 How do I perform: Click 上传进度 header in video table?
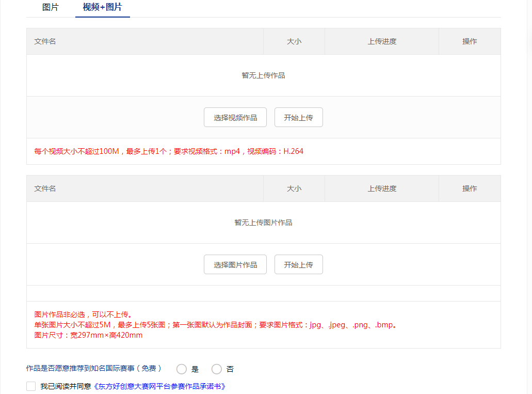coord(382,41)
